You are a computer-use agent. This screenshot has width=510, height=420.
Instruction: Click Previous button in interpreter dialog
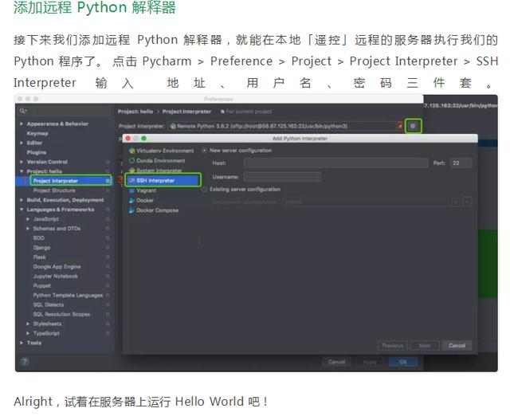coord(393,346)
